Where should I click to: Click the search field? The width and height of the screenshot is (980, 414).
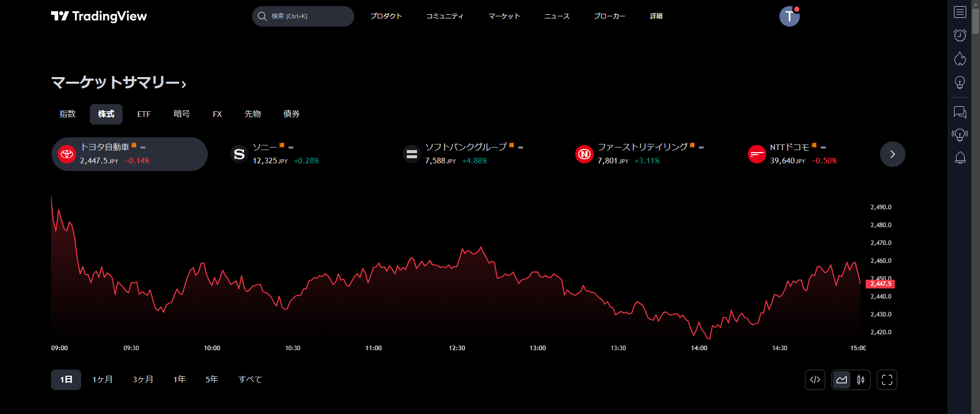click(303, 16)
